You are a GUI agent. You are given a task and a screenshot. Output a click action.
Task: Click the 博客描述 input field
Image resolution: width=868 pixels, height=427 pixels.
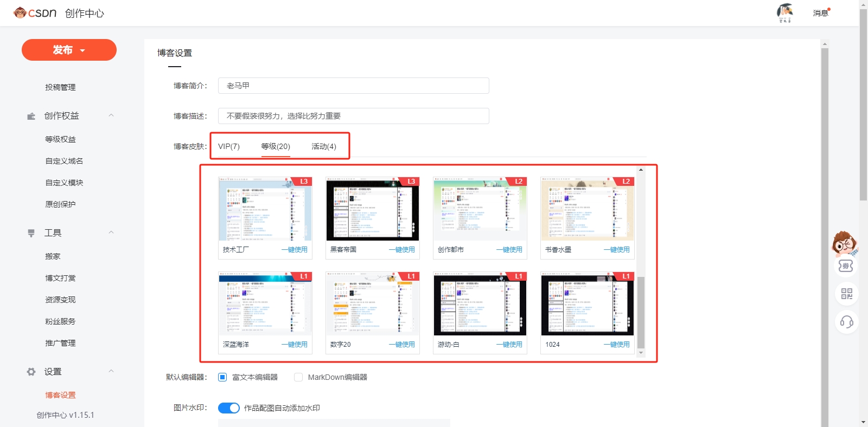coord(354,116)
